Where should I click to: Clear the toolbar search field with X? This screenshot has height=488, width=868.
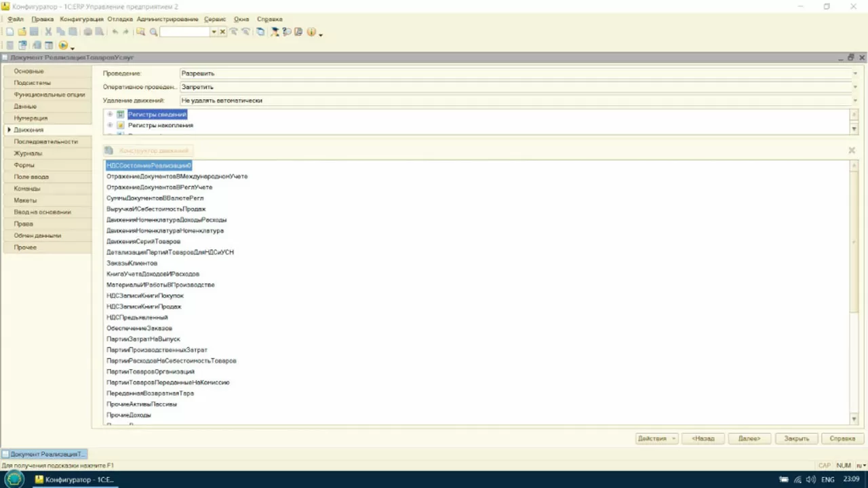coord(222,32)
